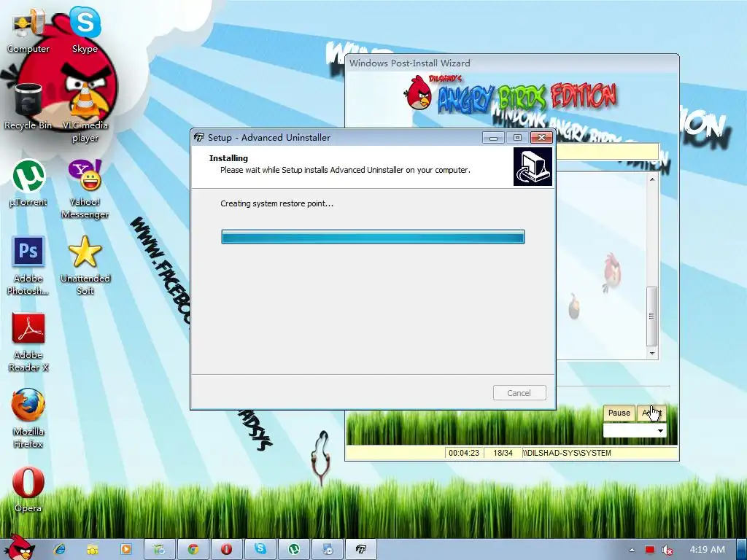Open Internet Explorer in the taskbar

[60, 550]
